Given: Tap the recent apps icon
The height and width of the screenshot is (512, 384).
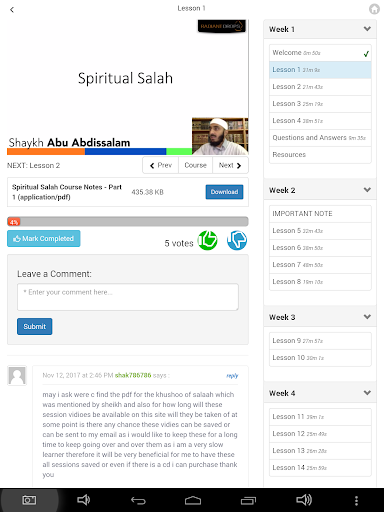Looking at the screenshot, I should pos(248,500).
